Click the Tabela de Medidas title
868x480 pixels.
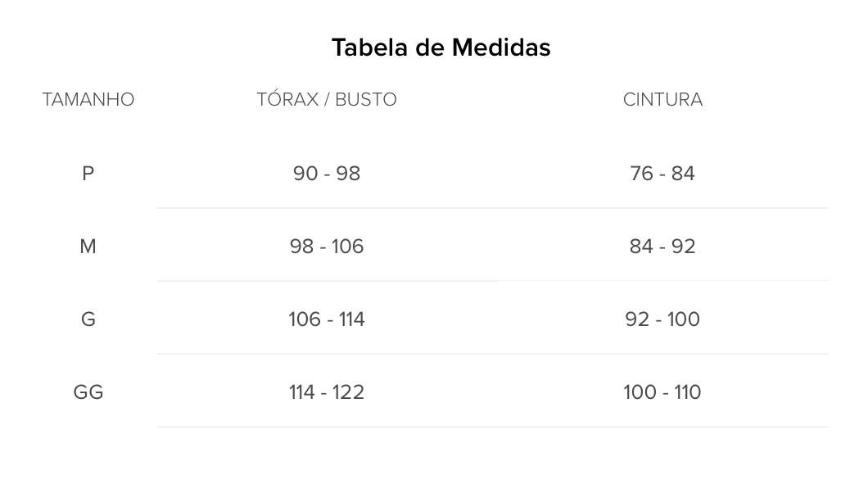tap(441, 48)
